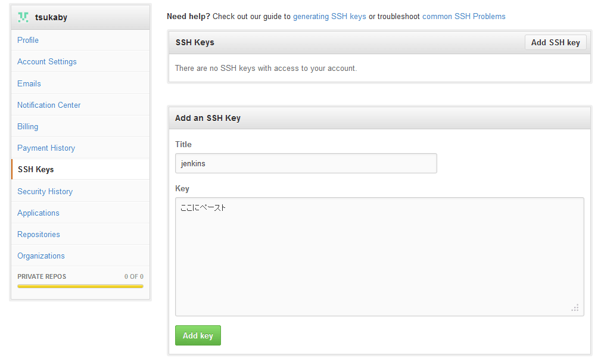Screen dimensions: 601x364
Task: View Payment History page
Action: tap(46, 148)
